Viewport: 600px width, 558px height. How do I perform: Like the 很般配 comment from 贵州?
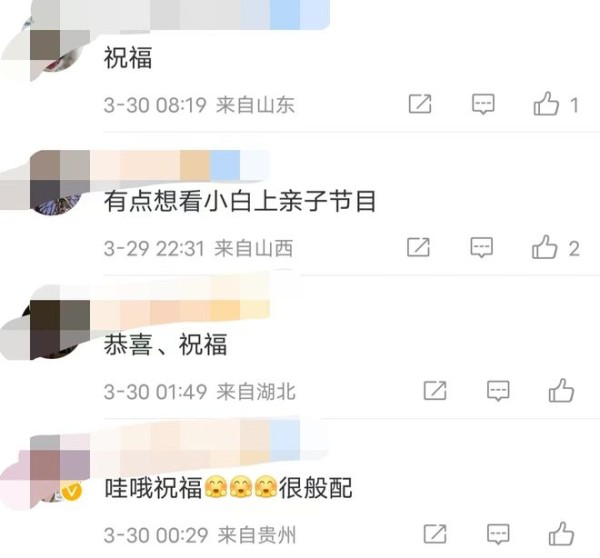click(x=561, y=534)
